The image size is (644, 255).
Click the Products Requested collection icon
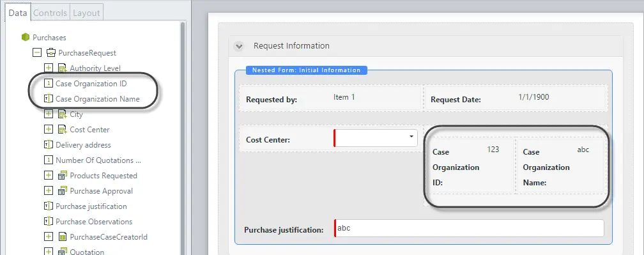pos(63,176)
